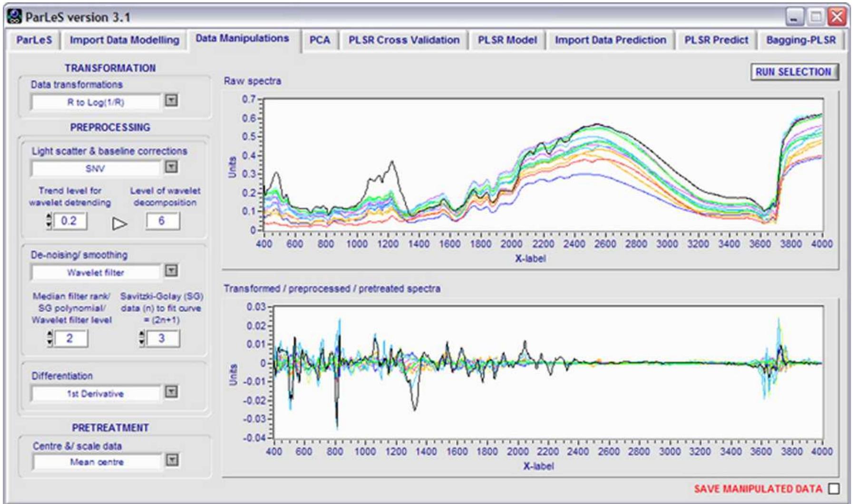Adjust the Savitzki-Golay data points stepper
Image resolution: width=857 pixels, height=504 pixels.
tap(142, 338)
